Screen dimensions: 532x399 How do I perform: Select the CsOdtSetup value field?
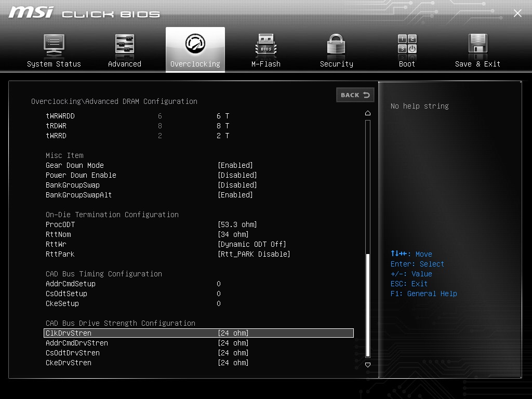point(219,294)
